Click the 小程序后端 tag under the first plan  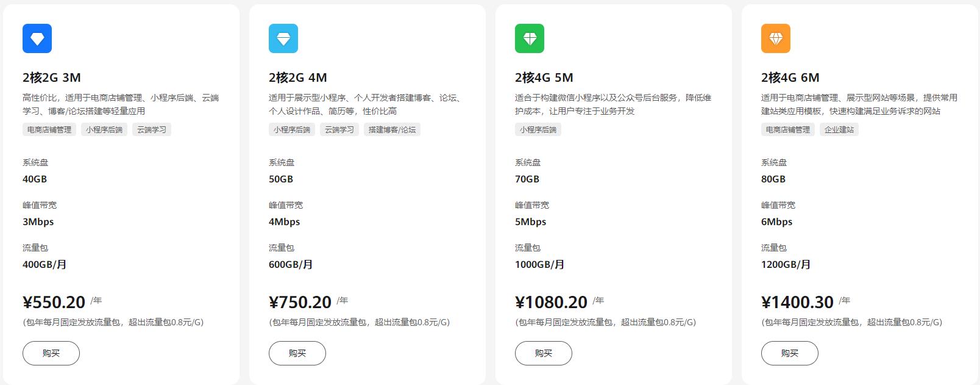104,129
